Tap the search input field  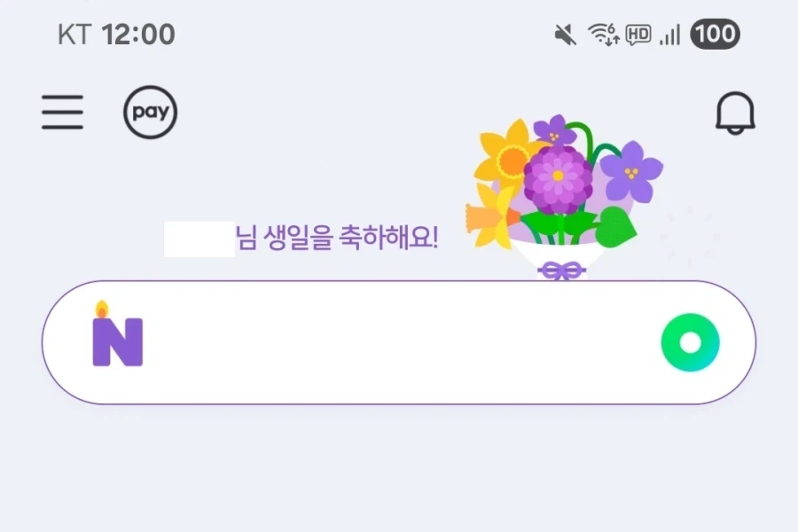coord(399,340)
